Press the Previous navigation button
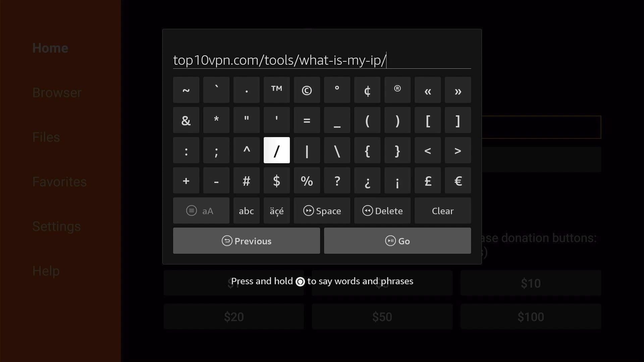 coord(247,240)
